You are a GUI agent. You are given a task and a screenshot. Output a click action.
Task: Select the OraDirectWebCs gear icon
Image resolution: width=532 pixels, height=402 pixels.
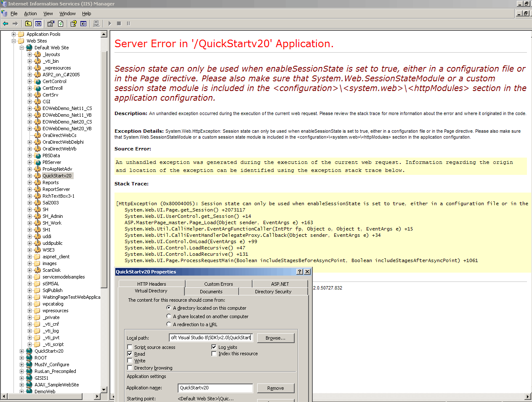(37, 135)
